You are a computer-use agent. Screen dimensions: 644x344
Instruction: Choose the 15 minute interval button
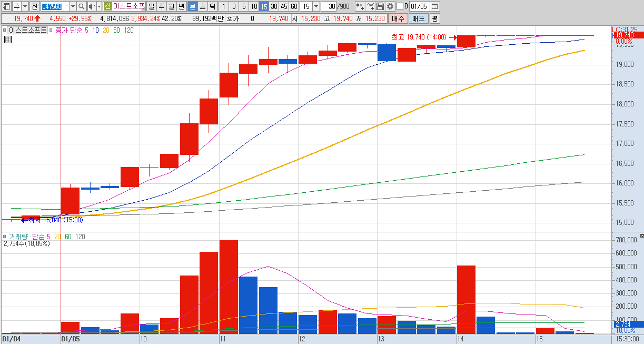click(x=264, y=6)
